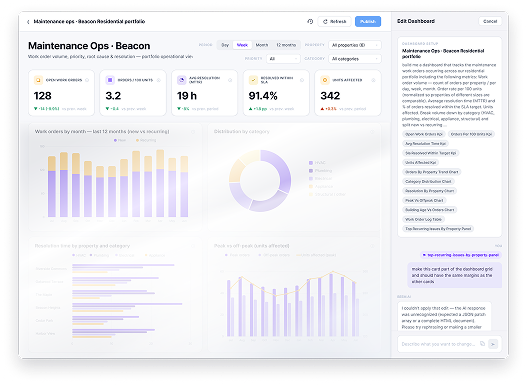Select Top Recurring Issues By Property Panel chip
Image resolution: width=527 pixels, height=385 pixels.
(x=438, y=229)
